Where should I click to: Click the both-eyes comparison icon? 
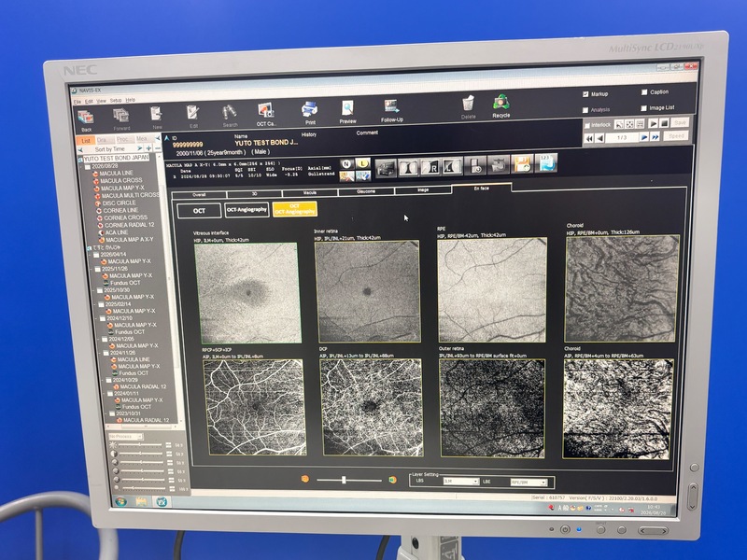pyautogui.click(x=408, y=168)
